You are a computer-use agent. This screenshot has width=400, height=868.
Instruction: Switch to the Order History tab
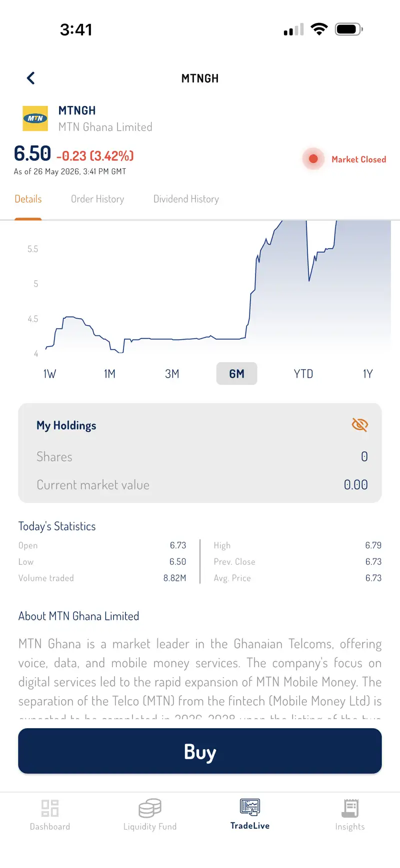97,199
